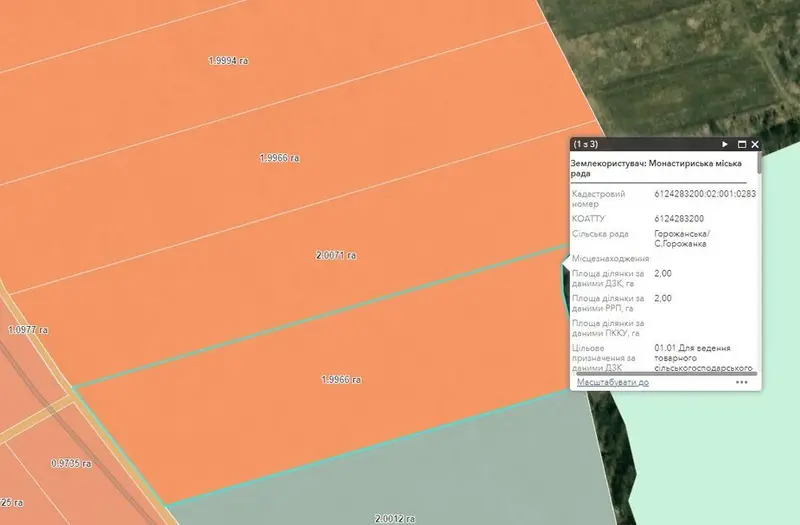Click the "01.01 Для ведення товарного" purpose value
Image resolution: width=800 pixels, height=525 pixels.
[x=703, y=358]
